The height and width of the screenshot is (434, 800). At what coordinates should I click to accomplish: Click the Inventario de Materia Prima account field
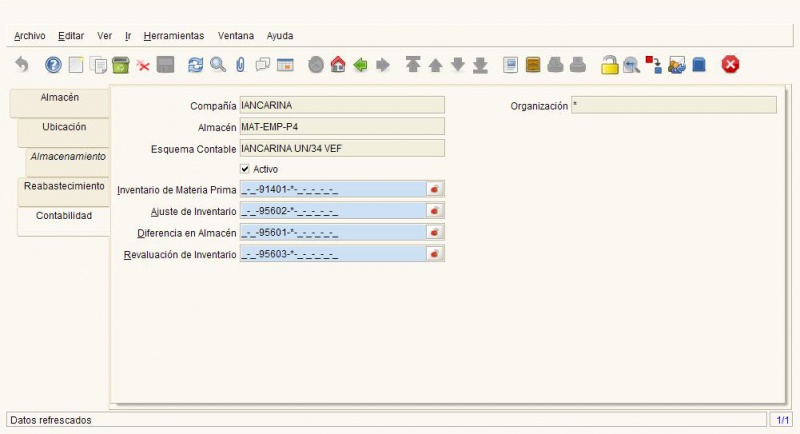pyautogui.click(x=333, y=189)
